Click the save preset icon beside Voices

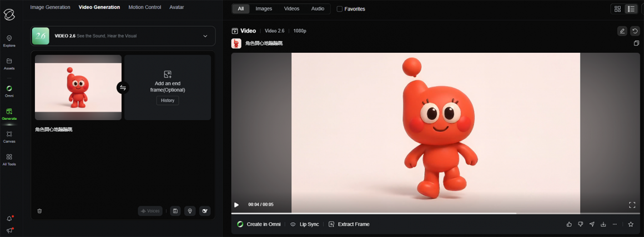click(175, 211)
